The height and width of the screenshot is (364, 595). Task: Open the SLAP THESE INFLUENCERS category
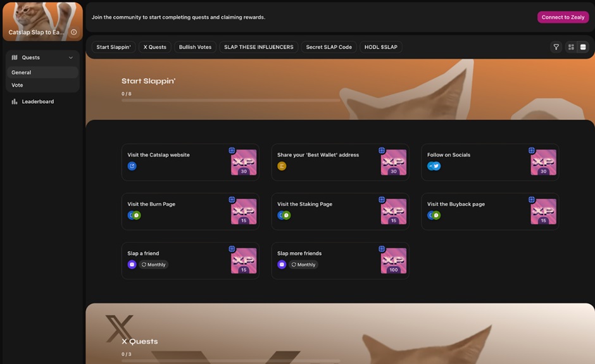[258, 47]
